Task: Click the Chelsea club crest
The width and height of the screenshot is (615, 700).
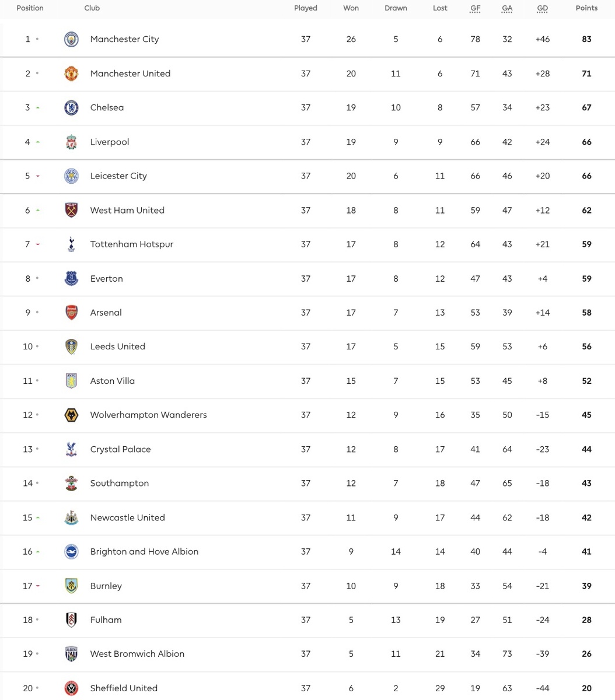Action: coord(71,107)
